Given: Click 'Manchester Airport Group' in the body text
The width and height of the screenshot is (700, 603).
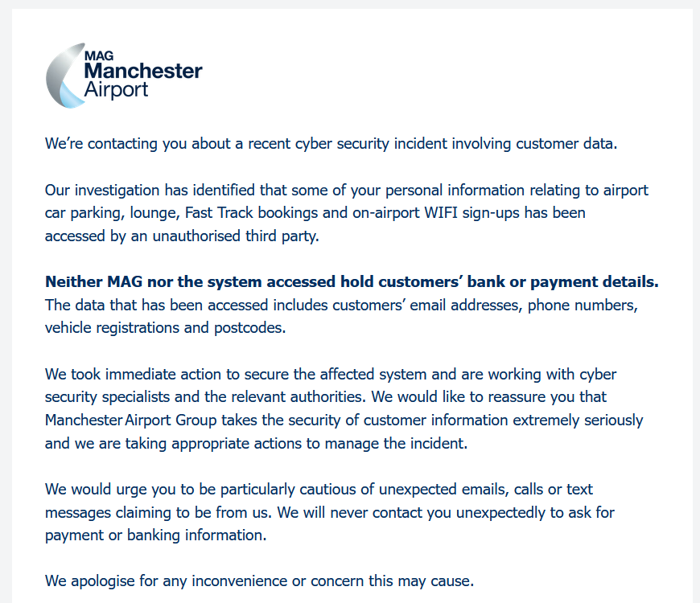Looking at the screenshot, I should [x=131, y=420].
